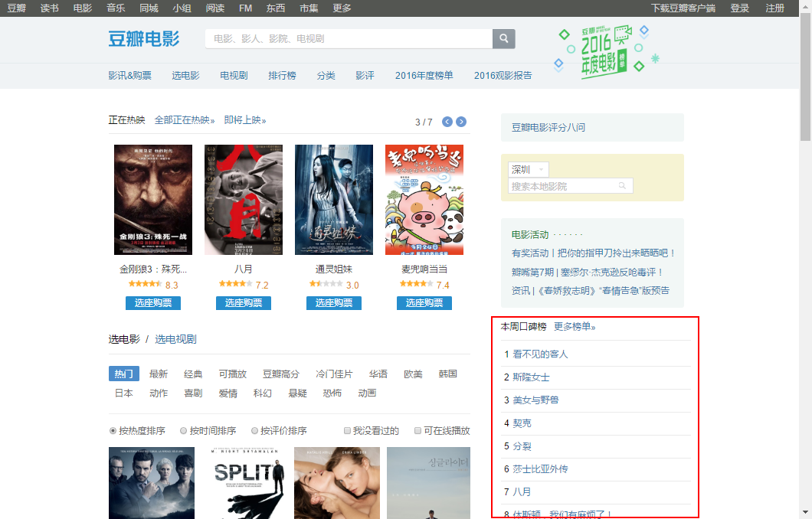The height and width of the screenshot is (519, 812).
Task: Select 按评价排序 radio option
Action: click(x=254, y=430)
